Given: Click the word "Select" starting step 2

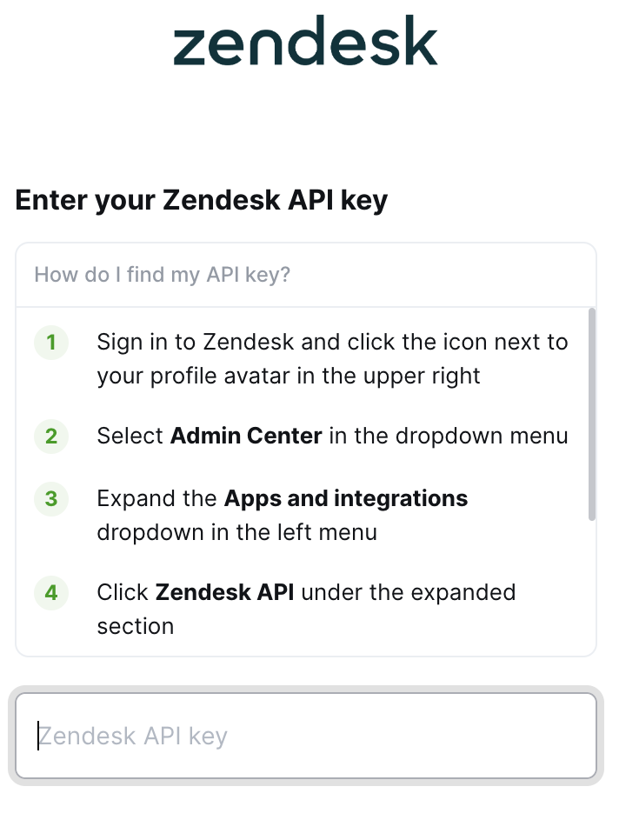Looking at the screenshot, I should click(x=130, y=436).
